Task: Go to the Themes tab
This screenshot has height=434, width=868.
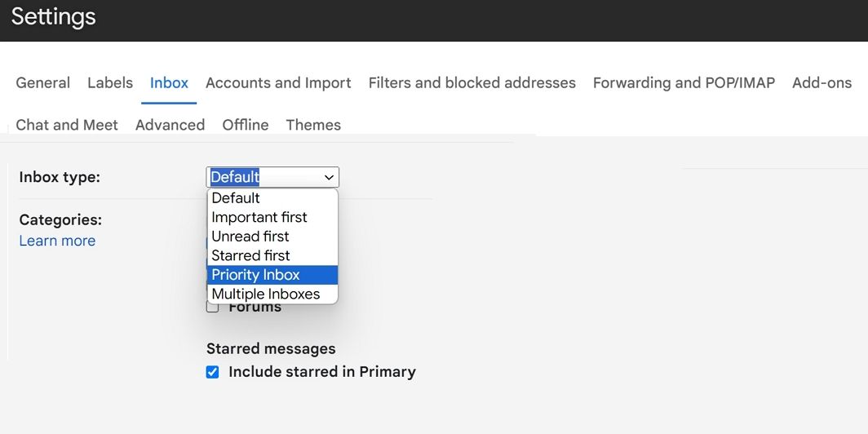Action: [313, 125]
